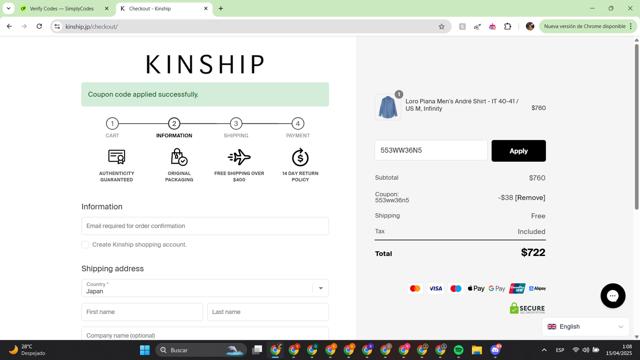Viewport: 640px width, 360px height.
Task: Click the free shipping airplane icon
Action: pyautogui.click(x=239, y=157)
